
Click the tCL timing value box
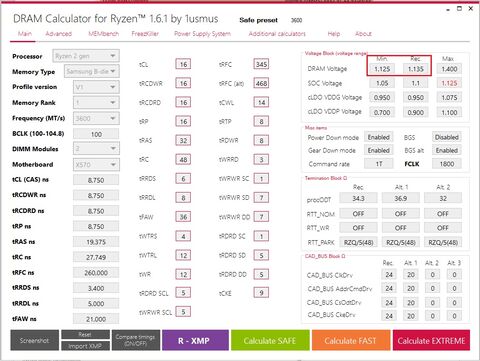(x=183, y=64)
